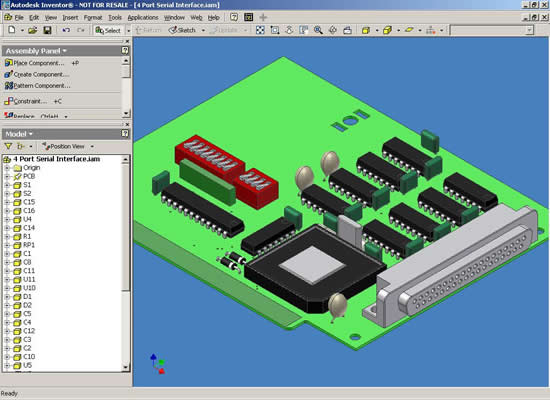Choose the Zoom Window icon
The height and width of the screenshot is (400, 550).
pos(275,30)
